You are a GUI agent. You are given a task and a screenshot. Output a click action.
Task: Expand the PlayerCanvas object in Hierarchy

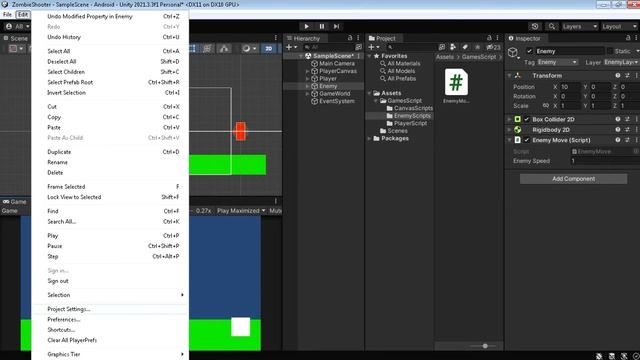click(x=307, y=71)
